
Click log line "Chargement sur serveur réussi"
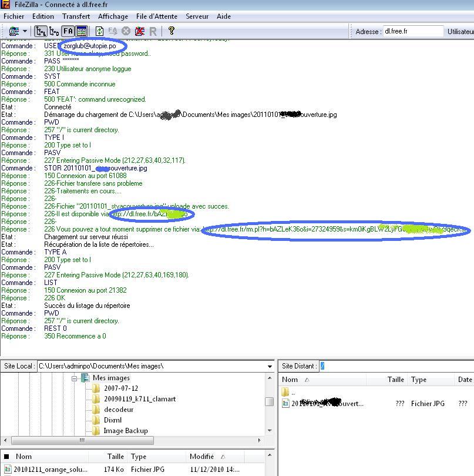point(86,237)
